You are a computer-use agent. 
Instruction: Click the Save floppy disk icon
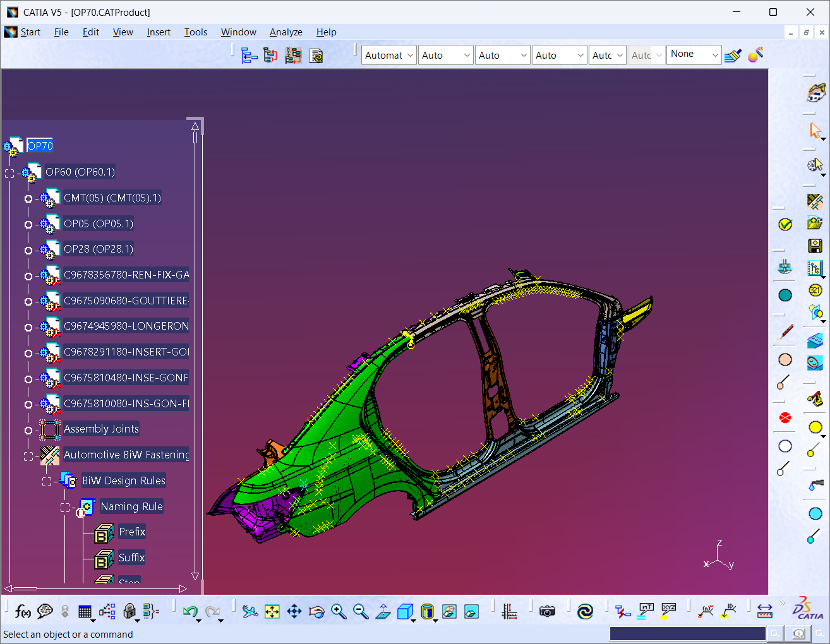tap(815, 246)
